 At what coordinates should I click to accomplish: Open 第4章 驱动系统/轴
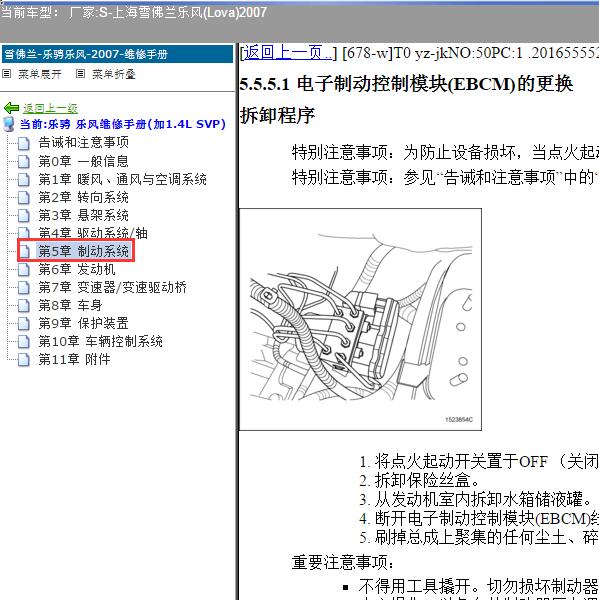[x=93, y=233]
